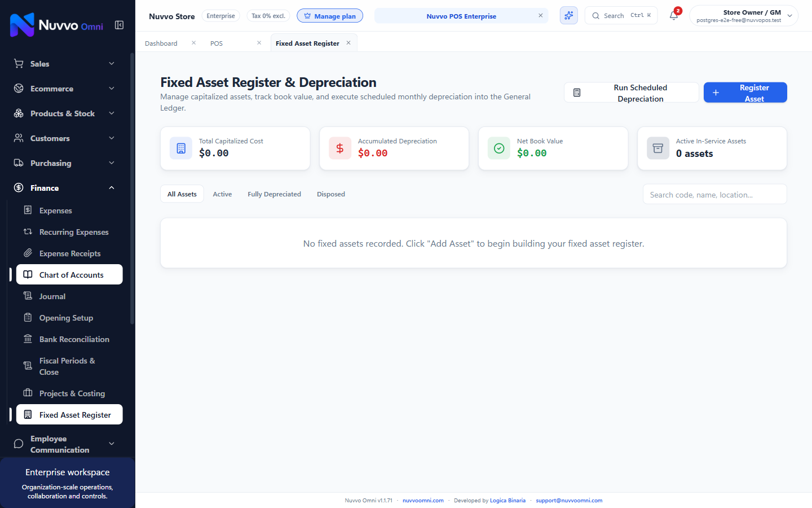Screen dimensions: 812x508
Task: Open the nuvvoomni.com footer link
Action: click(x=423, y=501)
